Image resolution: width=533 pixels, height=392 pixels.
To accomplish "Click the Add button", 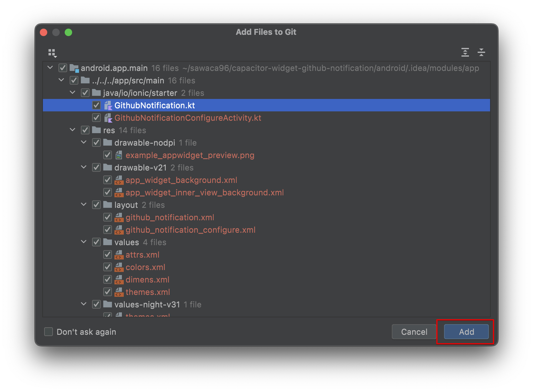I will coord(466,332).
